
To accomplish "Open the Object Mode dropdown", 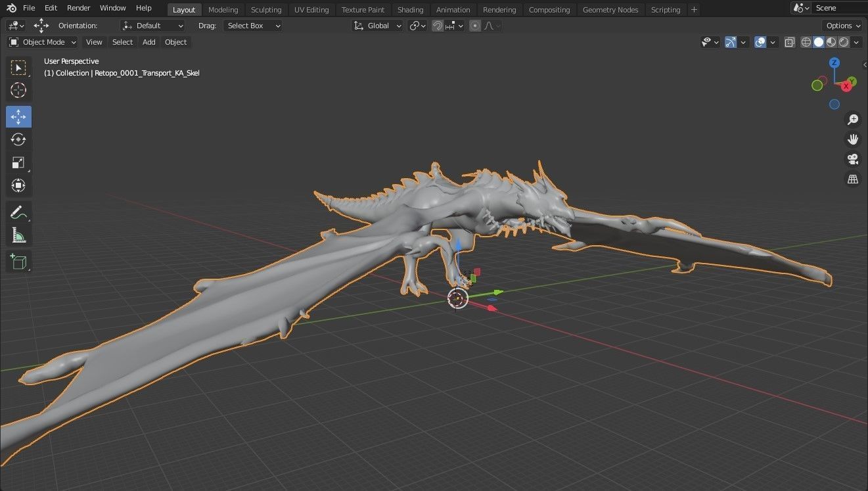I will click(43, 42).
